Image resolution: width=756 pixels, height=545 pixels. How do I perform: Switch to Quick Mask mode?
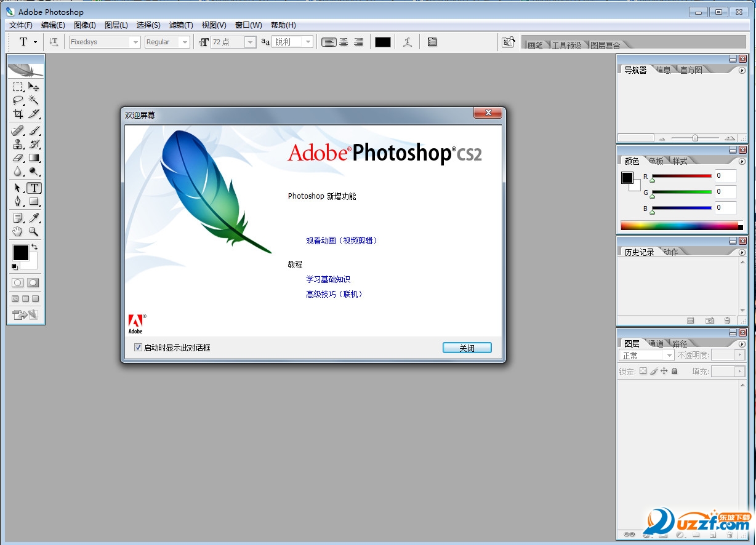[33, 283]
